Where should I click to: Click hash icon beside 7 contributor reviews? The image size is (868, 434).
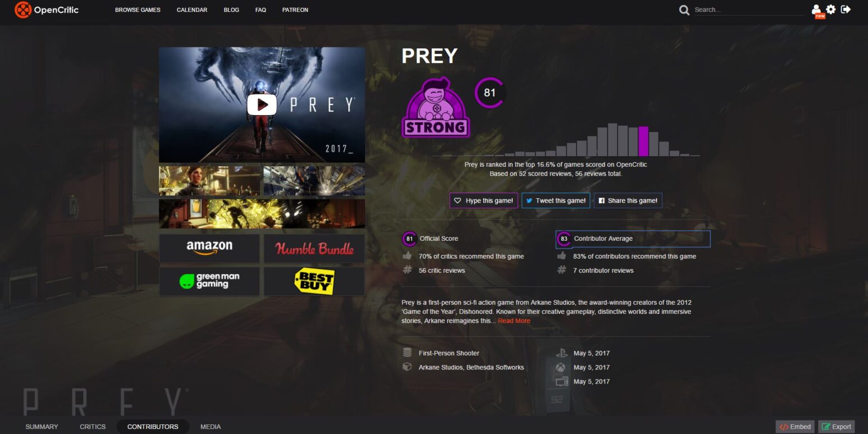pyautogui.click(x=561, y=270)
